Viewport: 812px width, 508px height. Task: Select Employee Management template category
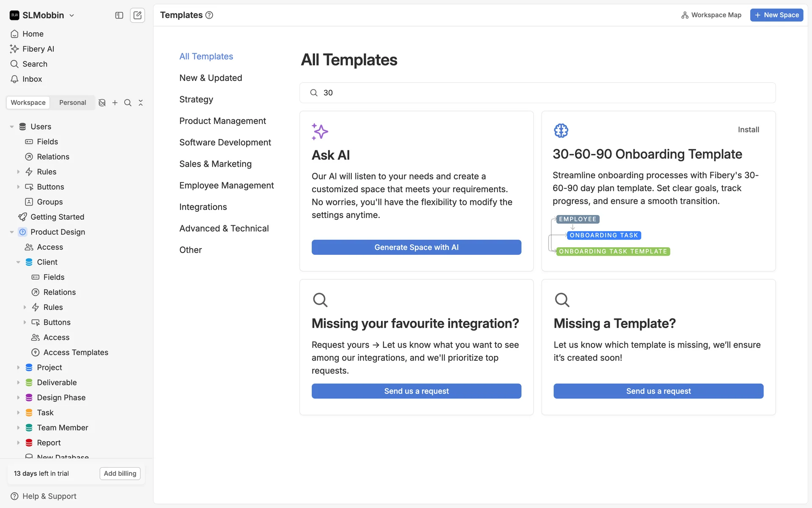226,185
